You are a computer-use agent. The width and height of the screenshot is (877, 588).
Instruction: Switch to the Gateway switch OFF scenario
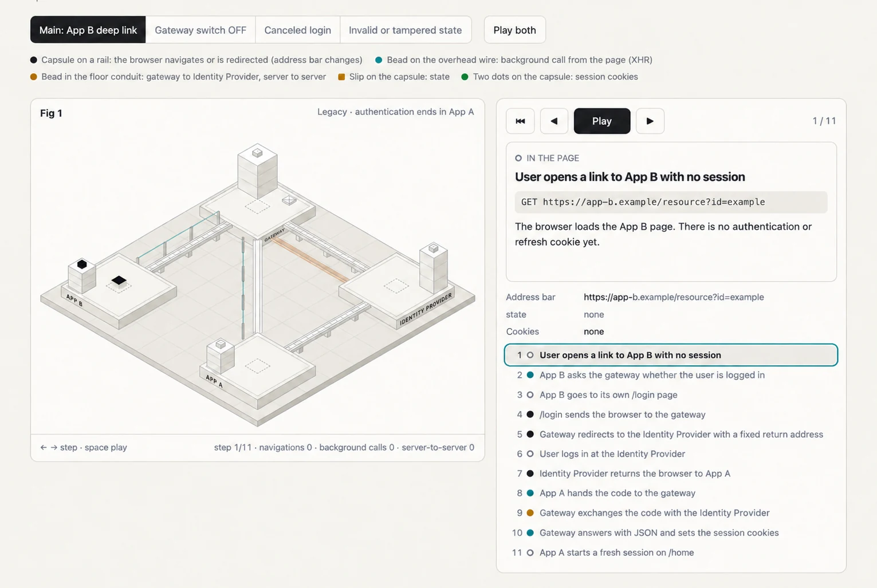click(x=200, y=30)
